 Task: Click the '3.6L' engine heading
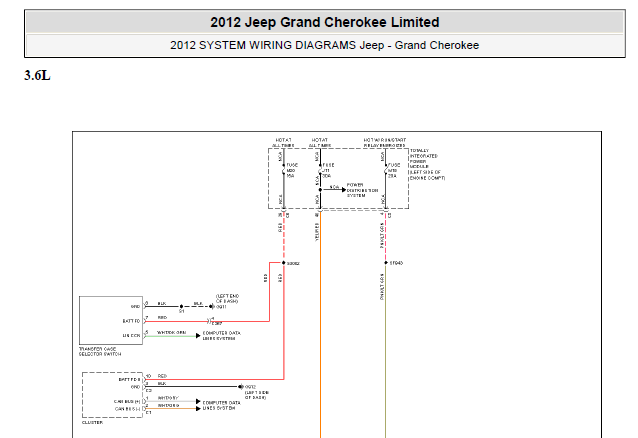coord(37,75)
